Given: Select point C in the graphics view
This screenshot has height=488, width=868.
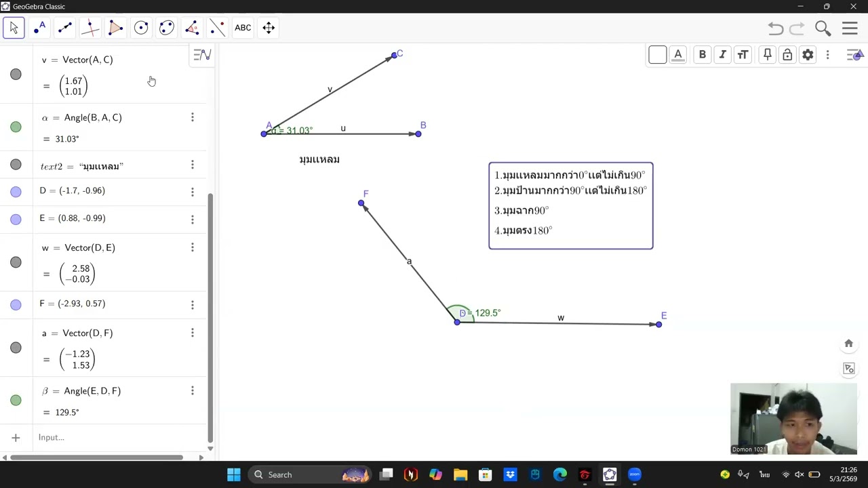Looking at the screenshot, I should click(x=394, y=56).
